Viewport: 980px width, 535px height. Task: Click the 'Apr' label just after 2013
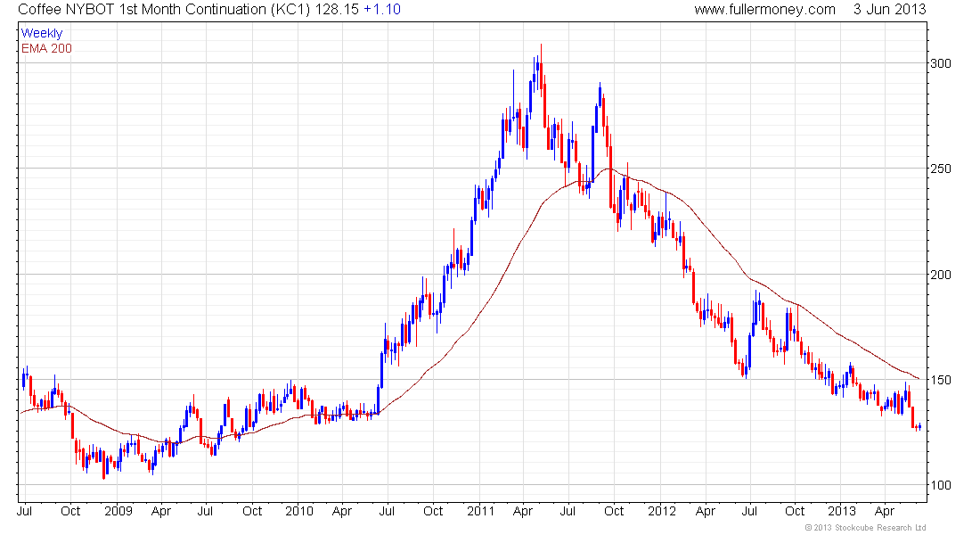[x=885, y=511]
